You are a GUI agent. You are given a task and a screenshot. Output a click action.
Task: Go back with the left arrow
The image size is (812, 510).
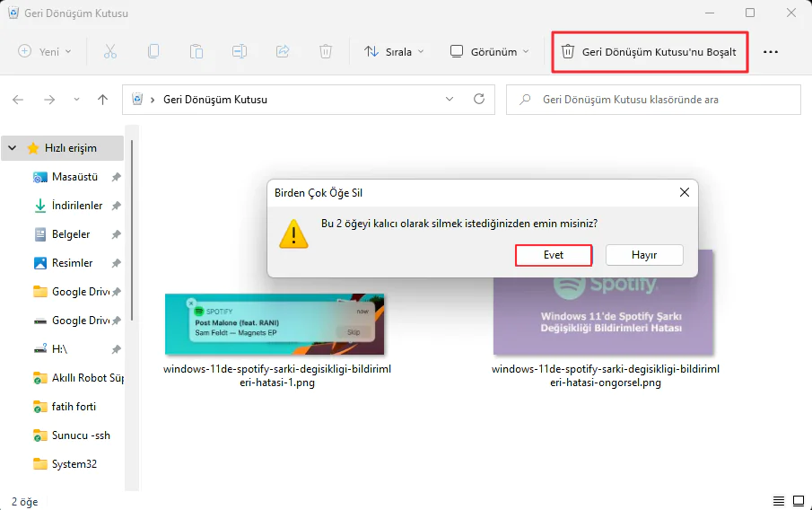point(18,100)
